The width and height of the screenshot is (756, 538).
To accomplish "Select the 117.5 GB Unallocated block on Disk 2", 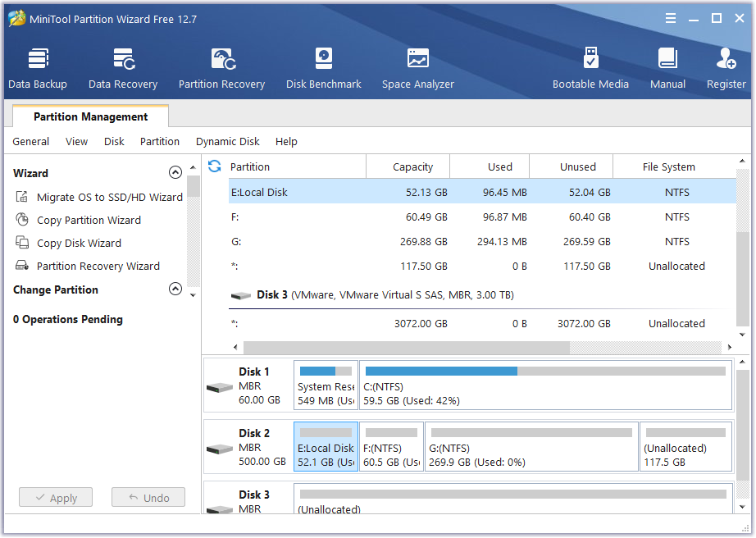I will [x=686, y=447].
